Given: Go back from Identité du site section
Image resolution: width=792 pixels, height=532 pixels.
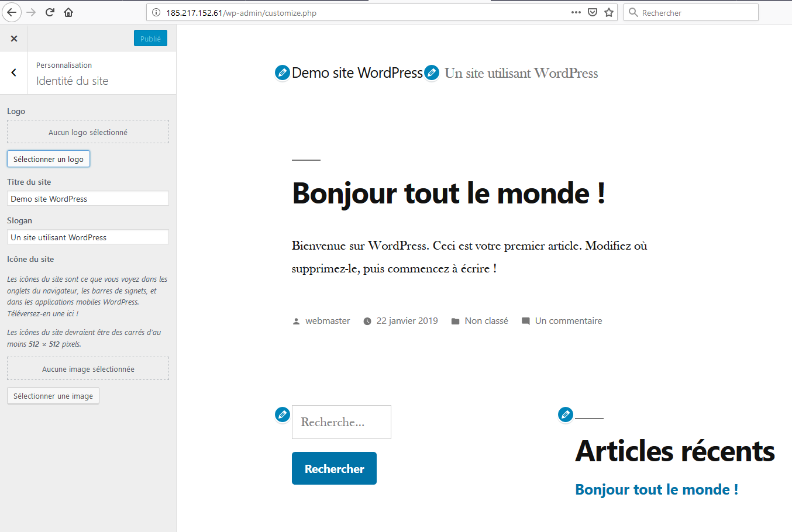Looking at the screenshot, I should [x=14, y=72].
